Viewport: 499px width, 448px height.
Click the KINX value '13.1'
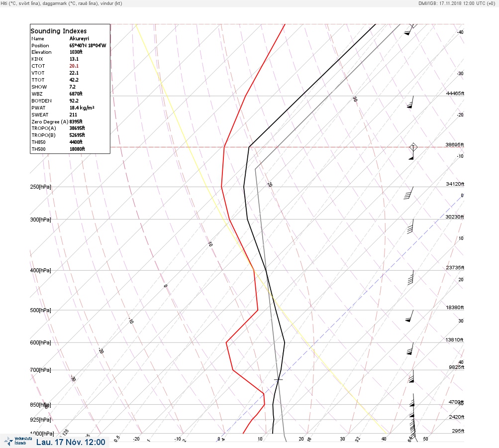[x=74, y=59]
